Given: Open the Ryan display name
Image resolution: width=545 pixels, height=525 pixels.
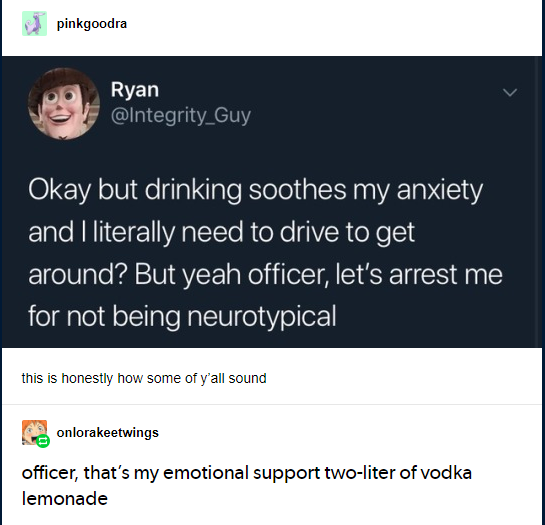Looking at the screenshot, I should point(135,90).
